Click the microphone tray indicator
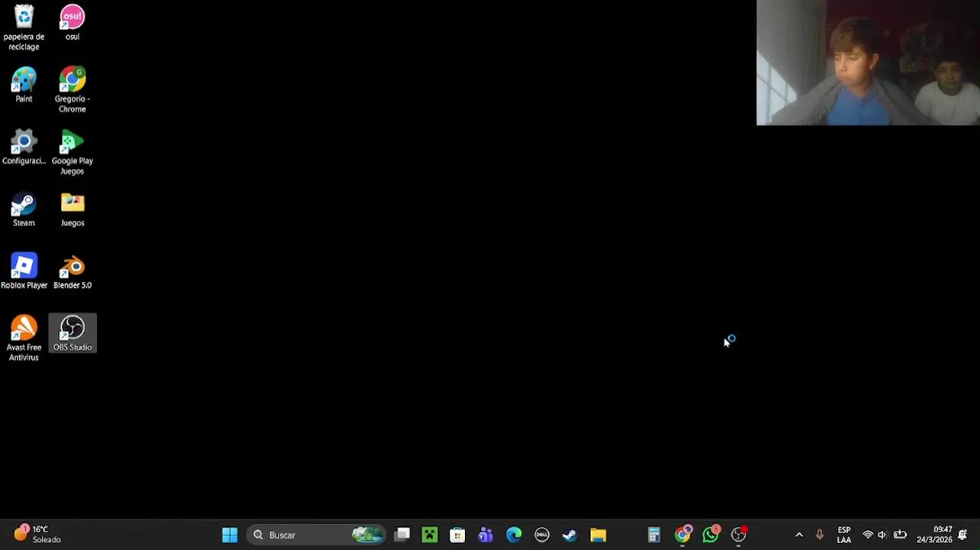The height and width of the screenshot is (550, 980). click(820, 535)
